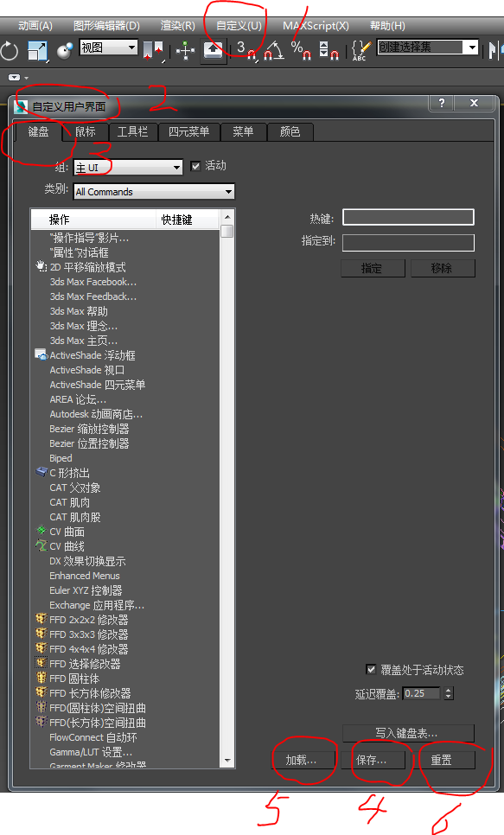This screenshot has height=835, width=504.
Task: Open the 图形编辑器(D) menu
Action: point(106,26)
